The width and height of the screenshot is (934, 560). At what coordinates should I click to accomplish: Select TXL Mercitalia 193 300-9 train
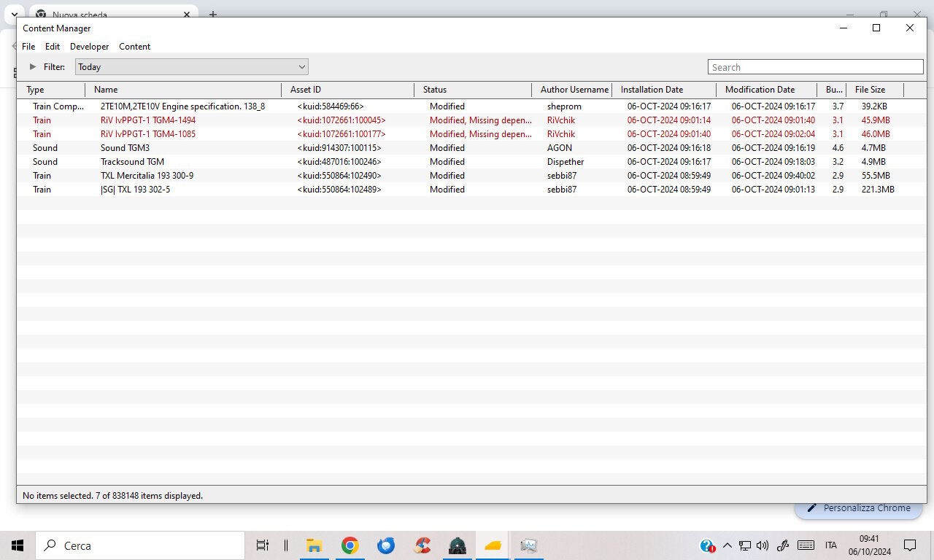471,176
